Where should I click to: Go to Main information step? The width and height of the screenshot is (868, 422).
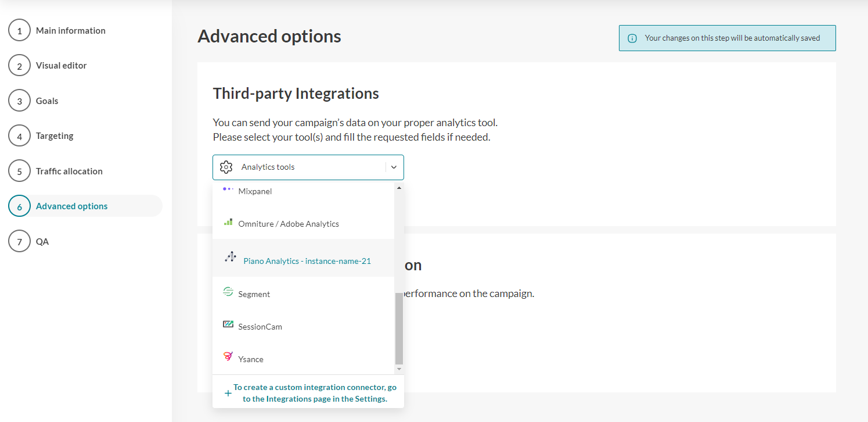click(x=70, y=31)
